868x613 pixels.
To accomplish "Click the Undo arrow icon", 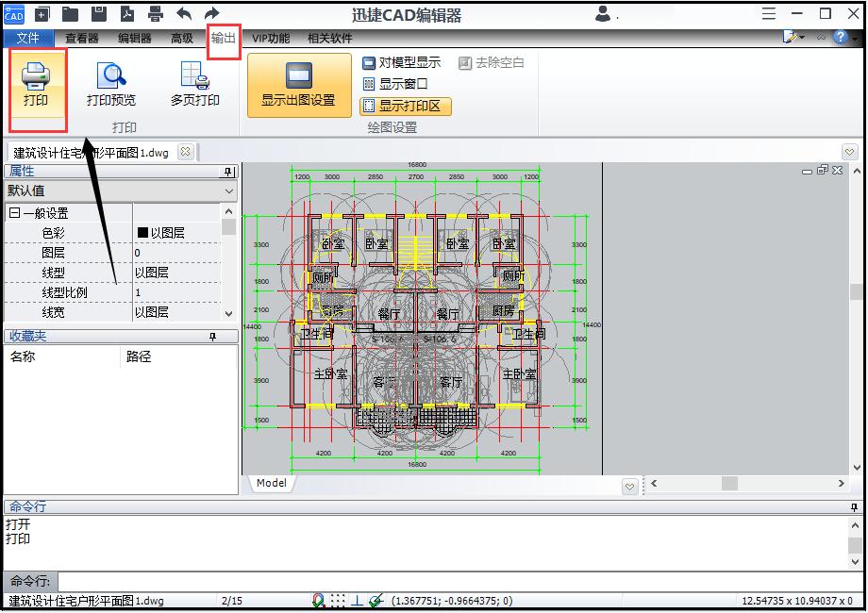I will coord(183,14).
